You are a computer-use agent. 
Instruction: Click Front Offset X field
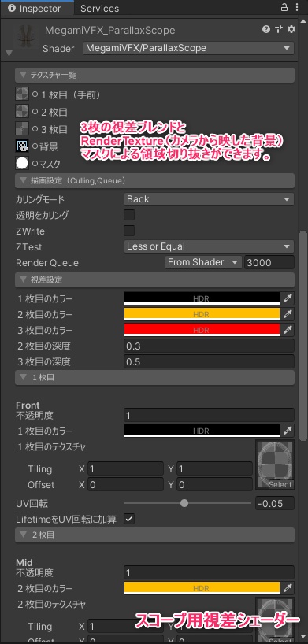click(x=126, y=485)
